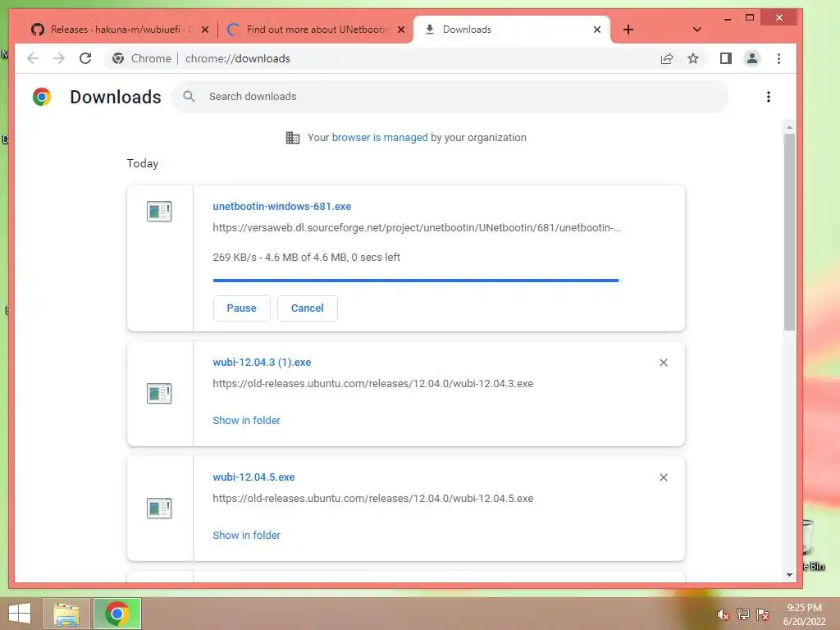840x630 pixels.
Task: Click the vertical scrollbar thumb
Action: 789,232
